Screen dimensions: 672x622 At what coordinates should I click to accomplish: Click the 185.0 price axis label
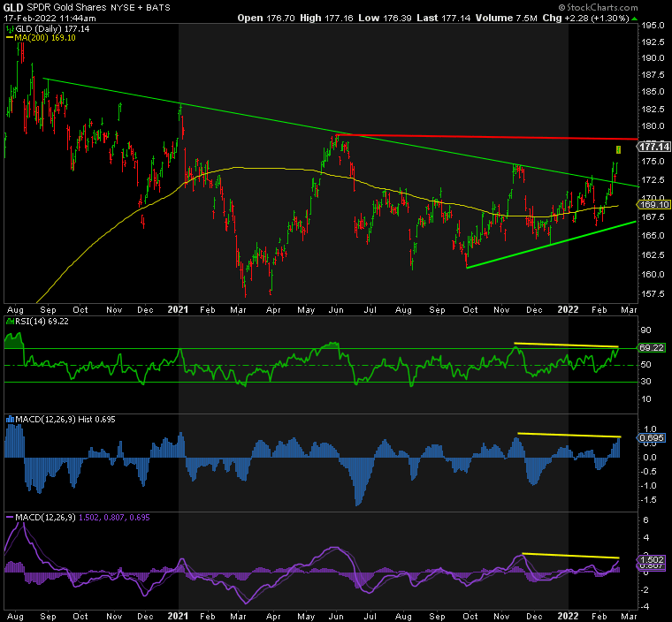coord(653,92)
